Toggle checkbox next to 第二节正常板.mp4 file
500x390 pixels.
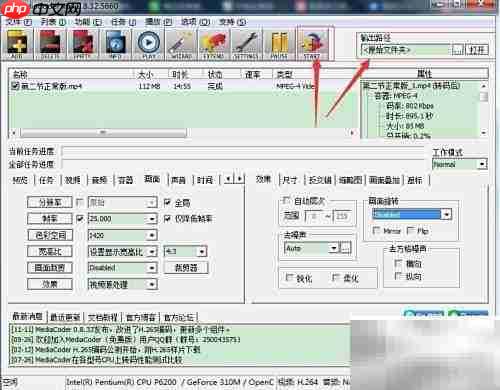pos(15,86)
